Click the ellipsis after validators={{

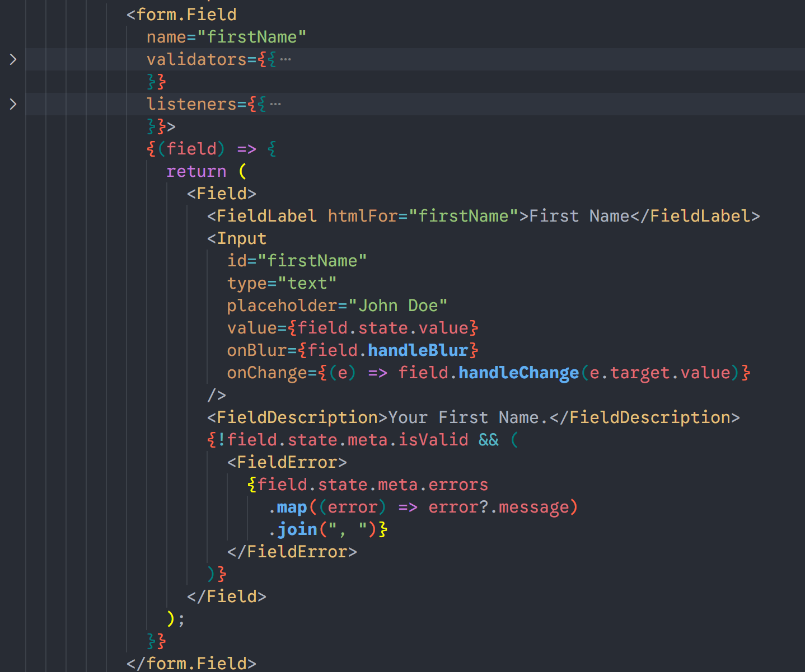(286, 59)
